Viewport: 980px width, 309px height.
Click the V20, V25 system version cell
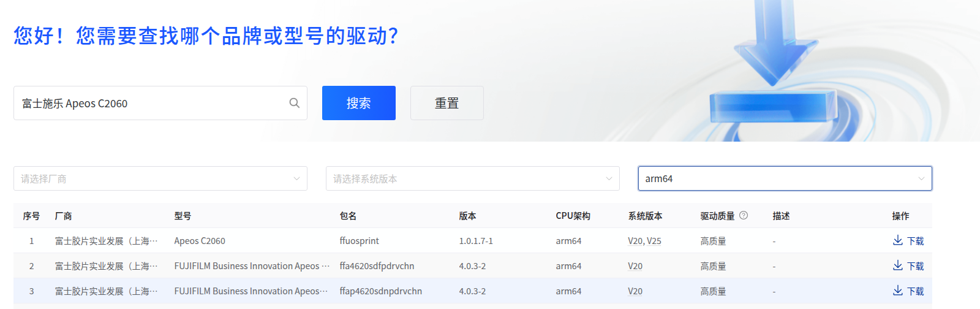[x=644, y=241]
